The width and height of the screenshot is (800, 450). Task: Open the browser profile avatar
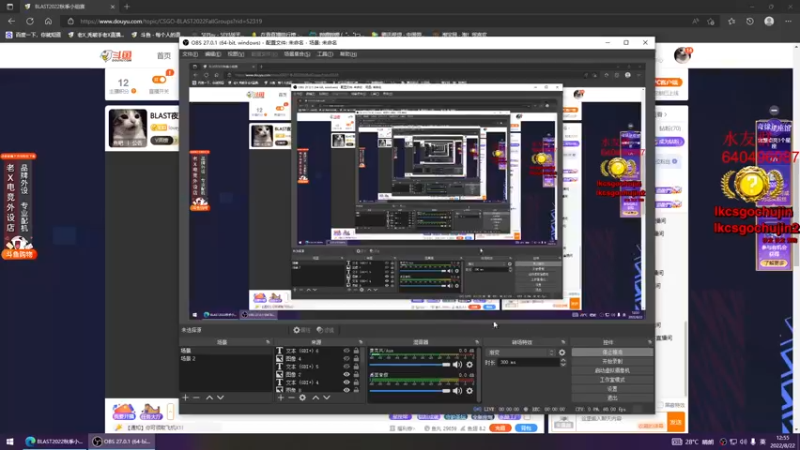769,21
